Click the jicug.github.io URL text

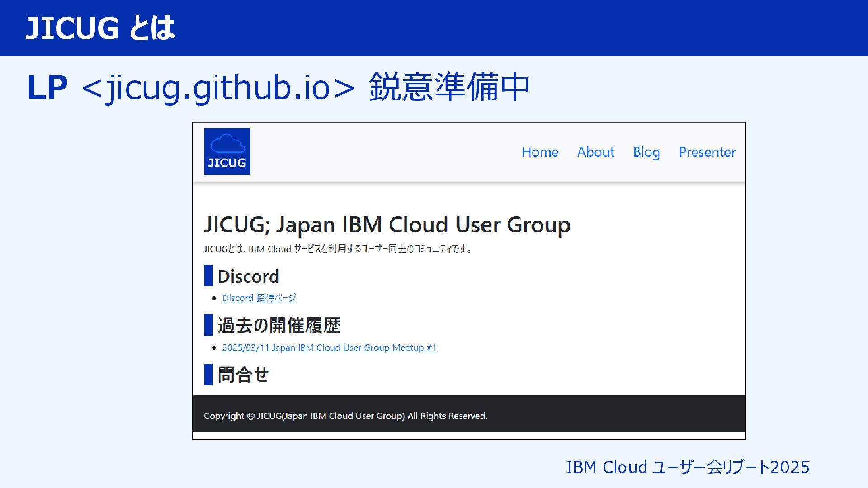[x=219, y=87]
